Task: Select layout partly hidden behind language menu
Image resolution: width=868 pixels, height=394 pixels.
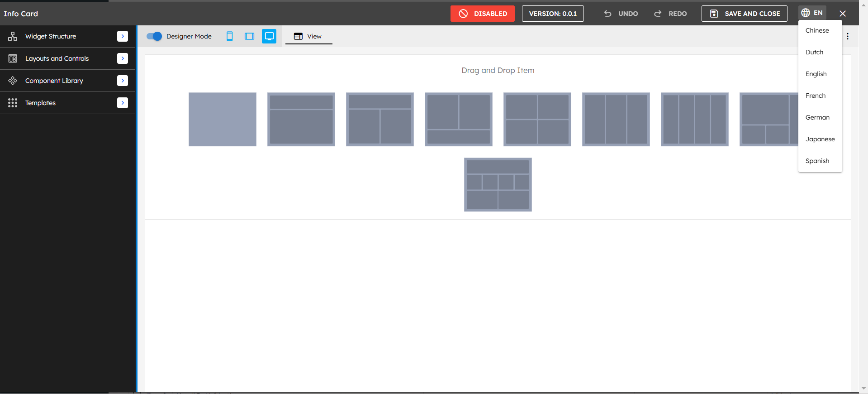Action: click(768, 120)
